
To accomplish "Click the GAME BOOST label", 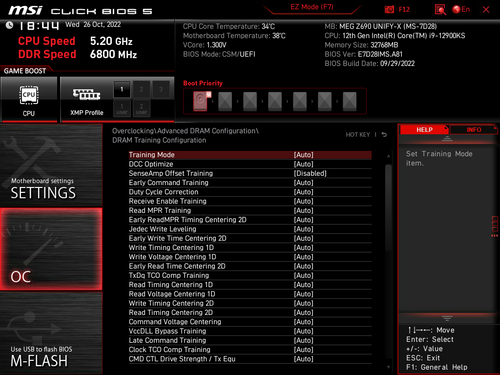I will (25, 71).
